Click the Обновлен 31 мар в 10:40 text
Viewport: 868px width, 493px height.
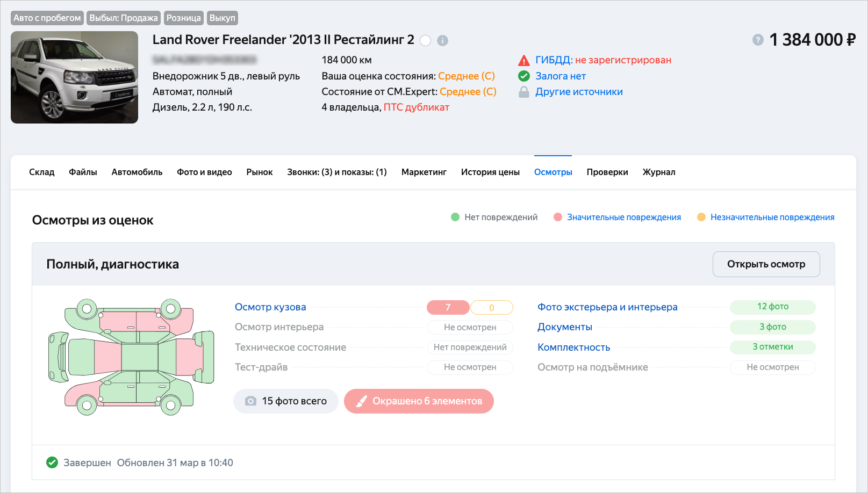tap(175, 463)
